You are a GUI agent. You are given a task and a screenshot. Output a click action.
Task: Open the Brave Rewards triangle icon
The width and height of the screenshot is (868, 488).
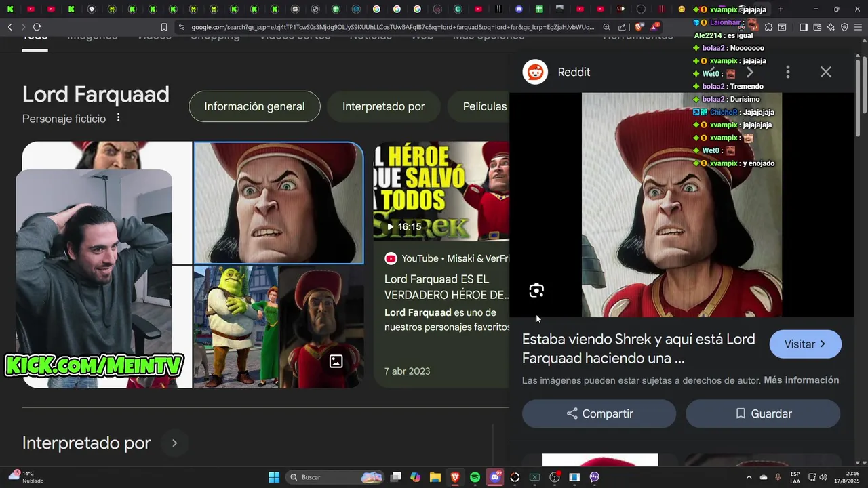point(655,27)
